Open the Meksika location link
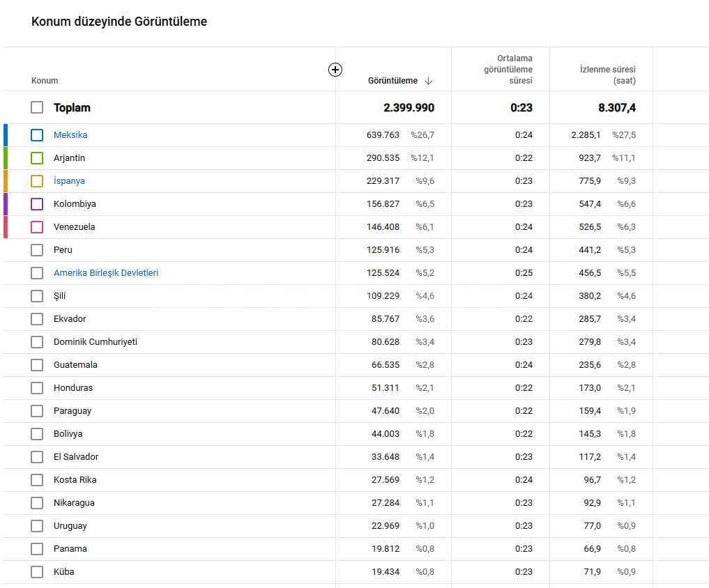 pos(70,135)
